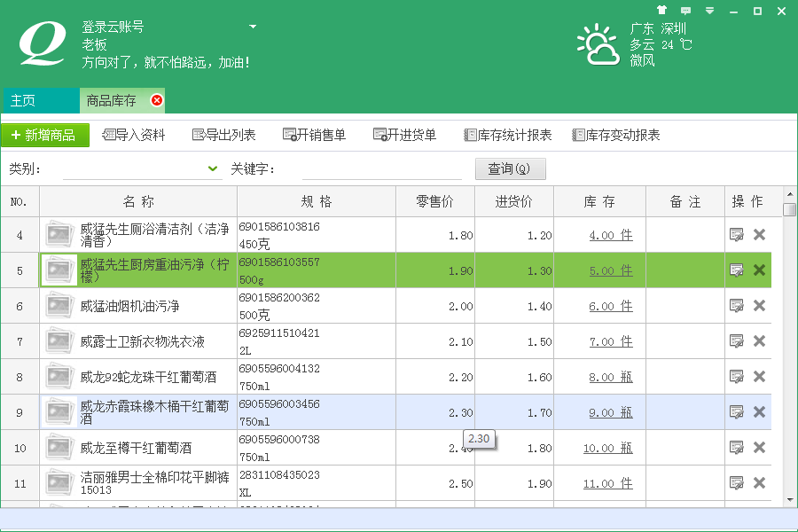Open the 类别 category dropdown
The width and height of the screenshot is (798, 532).
[x=213, y=168]
